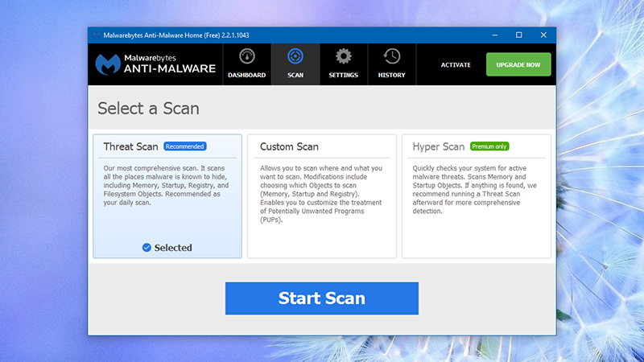
Task: Open the History clock icon
Action: (391, 56)
